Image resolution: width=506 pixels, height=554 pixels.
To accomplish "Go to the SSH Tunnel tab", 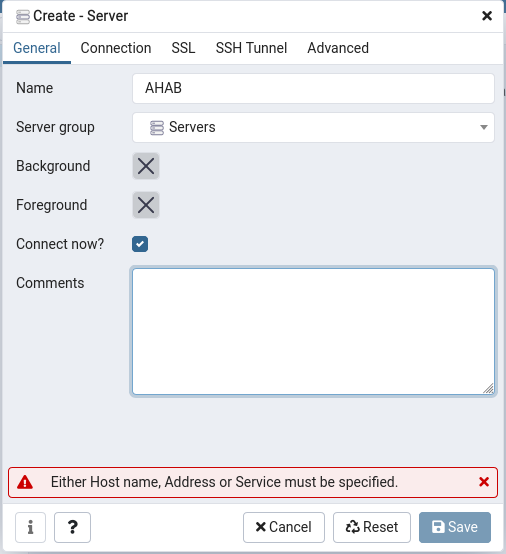I will 251,48.
